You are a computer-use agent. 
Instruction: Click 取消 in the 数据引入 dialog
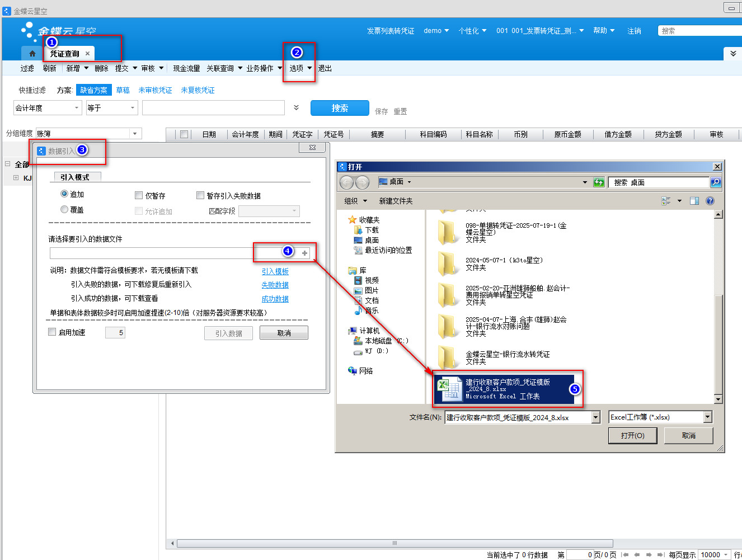(284, 333)
